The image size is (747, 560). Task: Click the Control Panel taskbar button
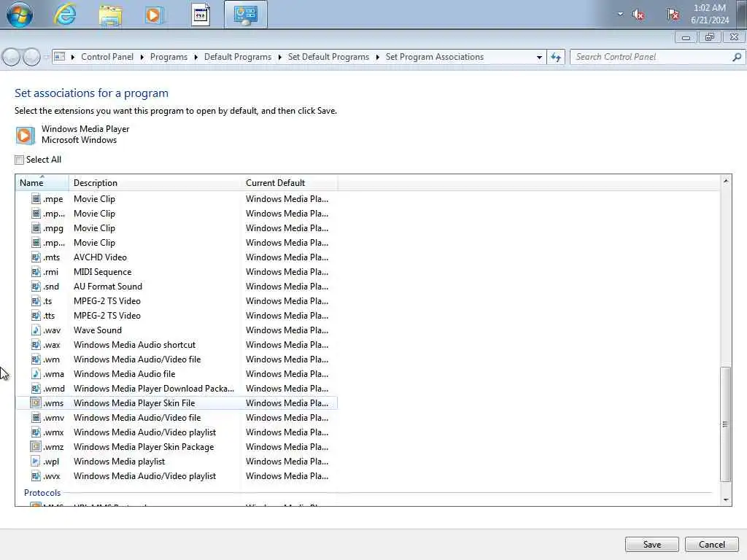246,15
